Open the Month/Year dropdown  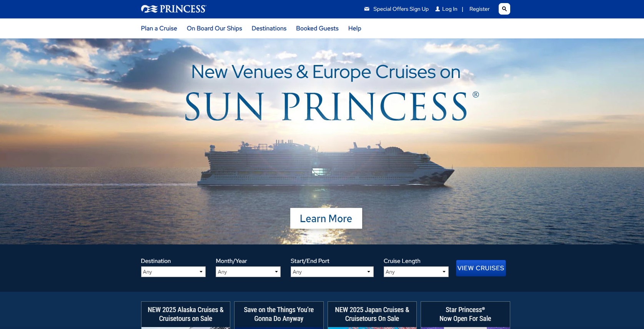(248, 272)
